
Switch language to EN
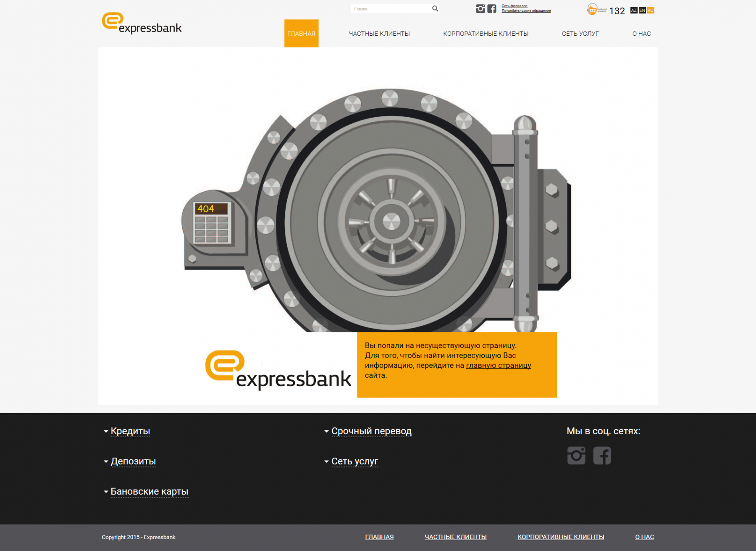point(642,10)
